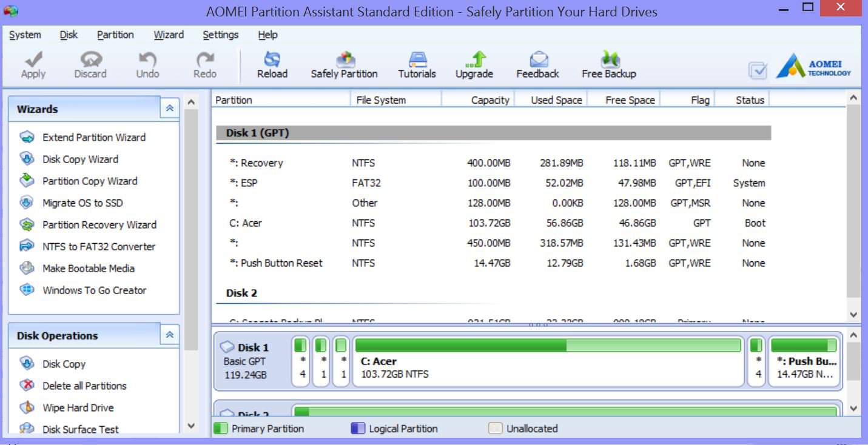
Task: Click Logical Partition legend swatch
Action: tap(358, 429)
